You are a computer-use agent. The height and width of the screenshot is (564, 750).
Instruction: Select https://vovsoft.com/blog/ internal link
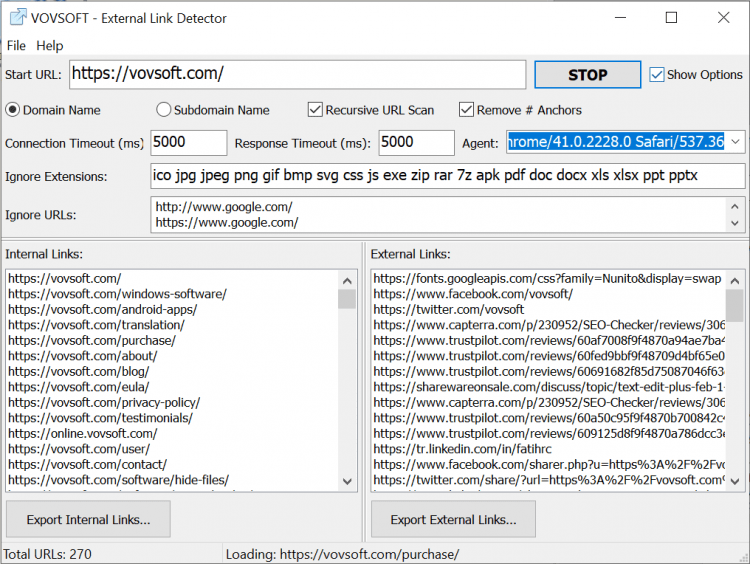coord(79,371)
